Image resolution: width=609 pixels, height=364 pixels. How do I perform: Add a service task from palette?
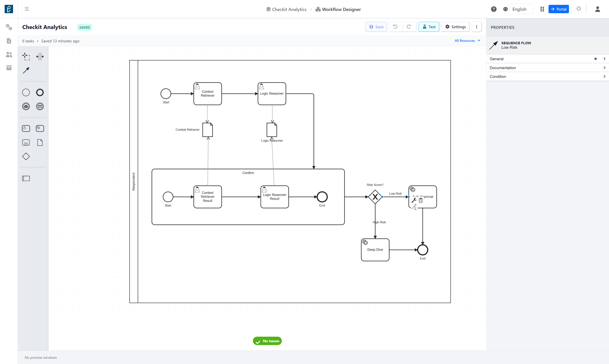tap(40, 128)
